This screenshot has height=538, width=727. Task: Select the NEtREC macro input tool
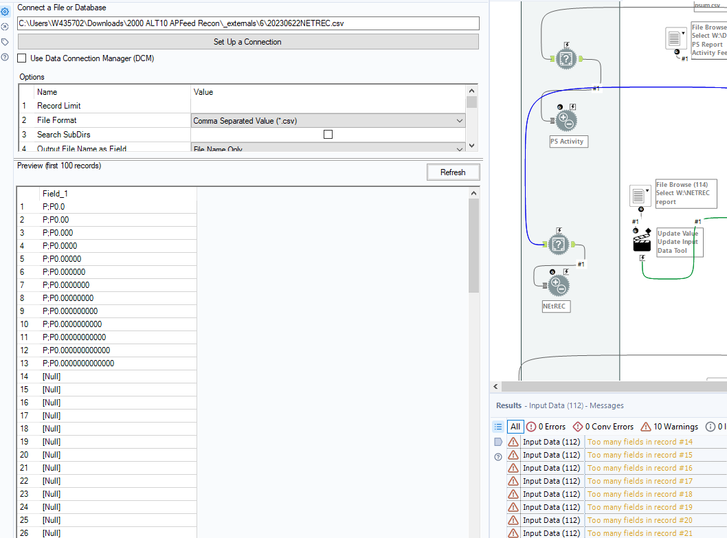558,285
